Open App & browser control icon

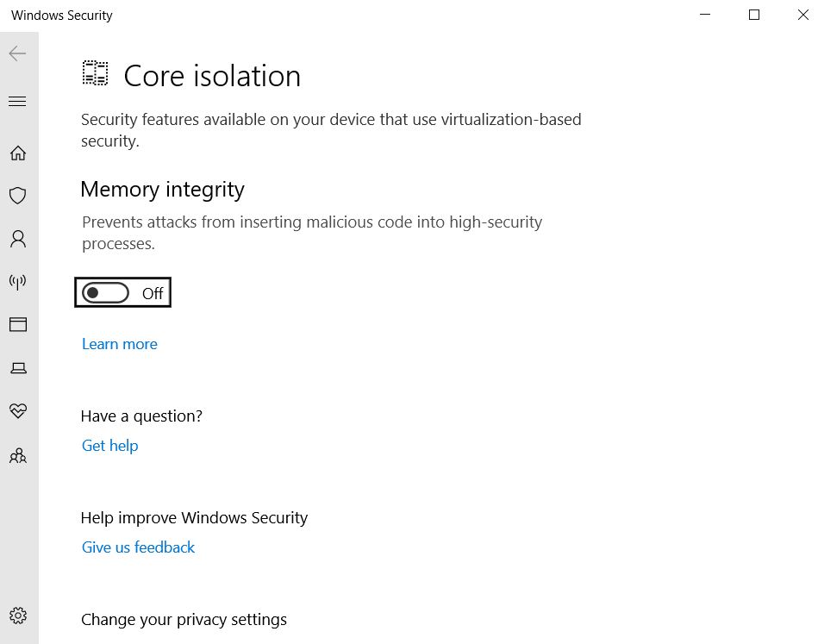18,325
